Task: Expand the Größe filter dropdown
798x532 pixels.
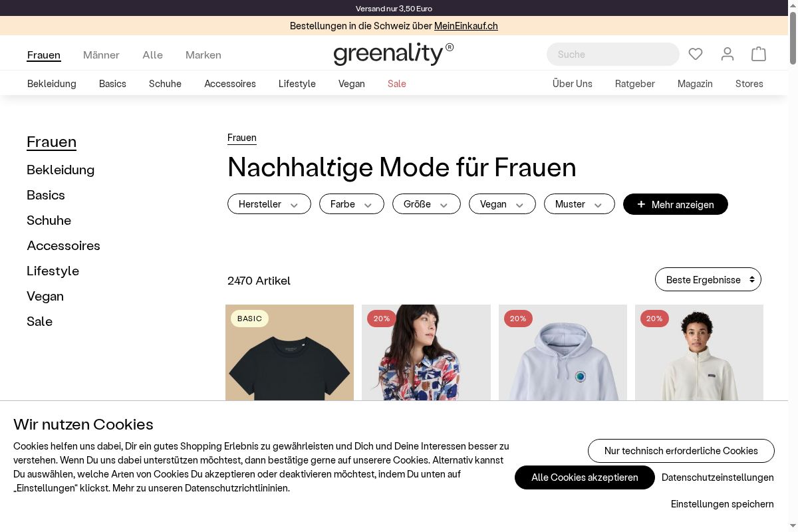Action: [x=426, y=204]
